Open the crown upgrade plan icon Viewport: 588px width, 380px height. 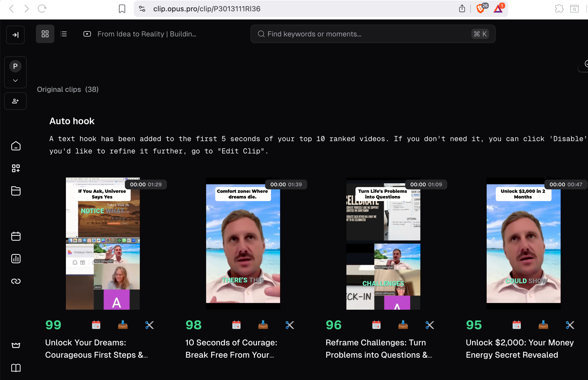(x=16, y=345)
